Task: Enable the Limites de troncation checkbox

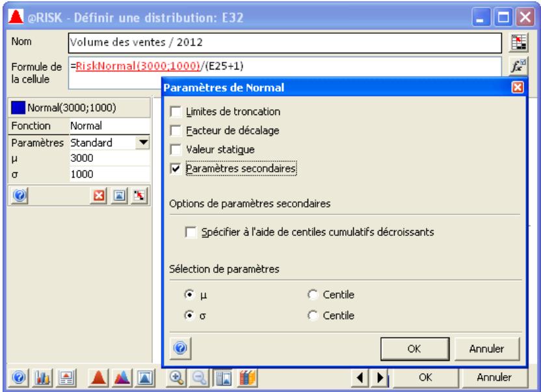Action: pos(174,112)
